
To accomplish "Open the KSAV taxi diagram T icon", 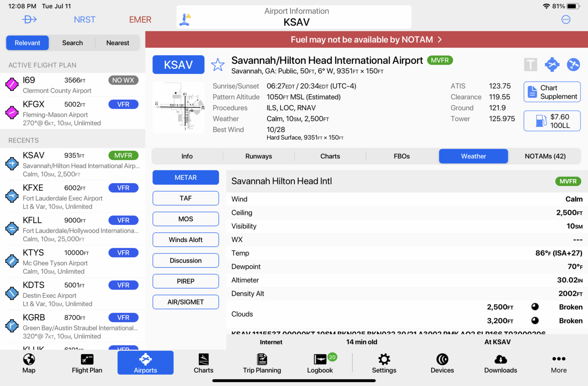I will (x=530, y=65).
